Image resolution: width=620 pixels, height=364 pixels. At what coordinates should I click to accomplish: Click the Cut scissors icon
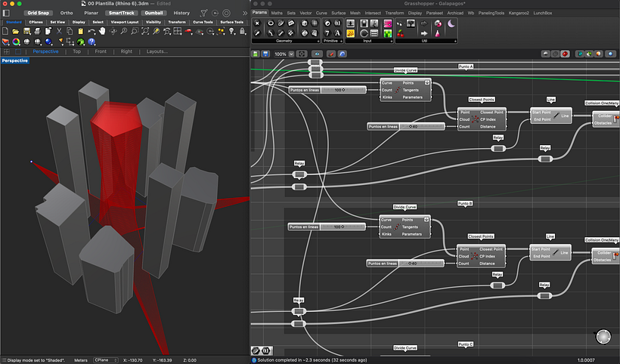point(59,31)
